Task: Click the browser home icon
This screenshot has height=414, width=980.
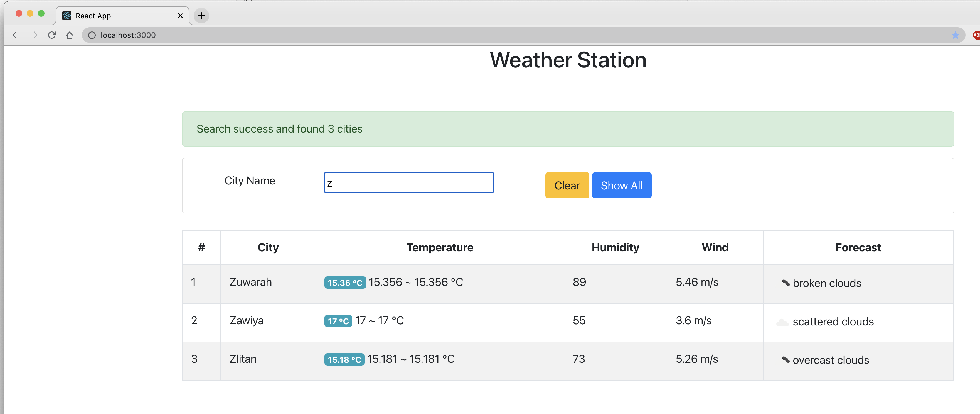Action: point(70,35)
